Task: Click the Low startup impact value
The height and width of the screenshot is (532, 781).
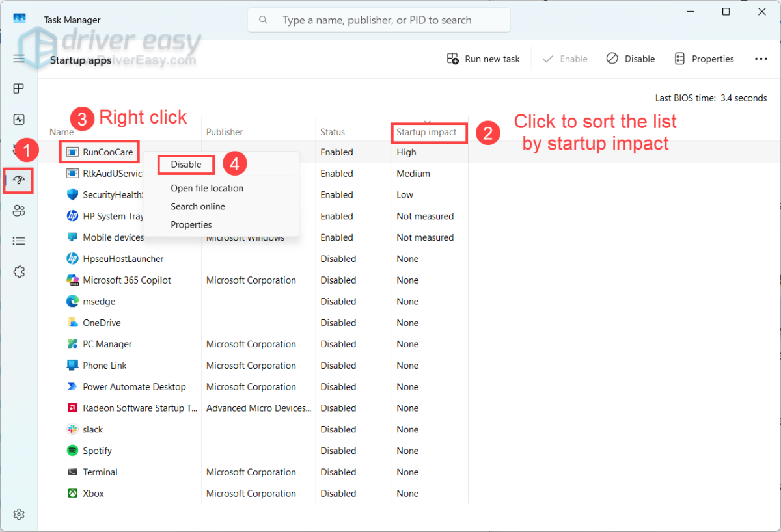Action: pos(405,194)
